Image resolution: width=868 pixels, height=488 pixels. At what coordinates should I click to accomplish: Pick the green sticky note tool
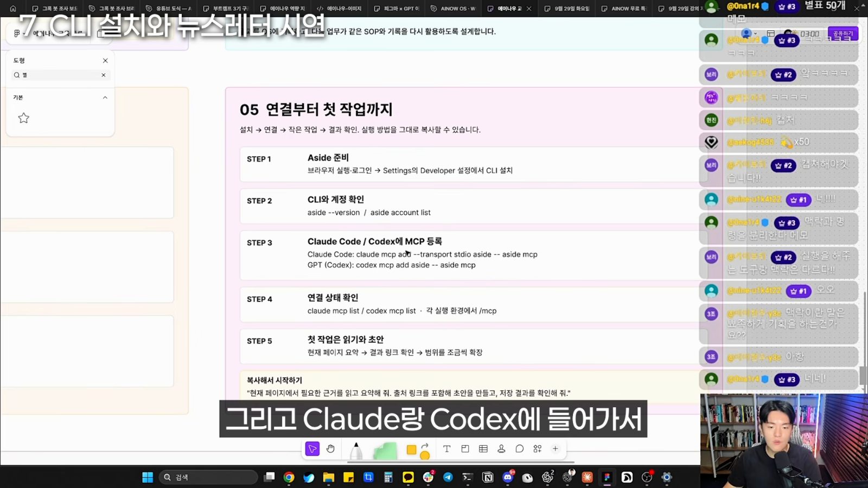click(x=385, y=451)
